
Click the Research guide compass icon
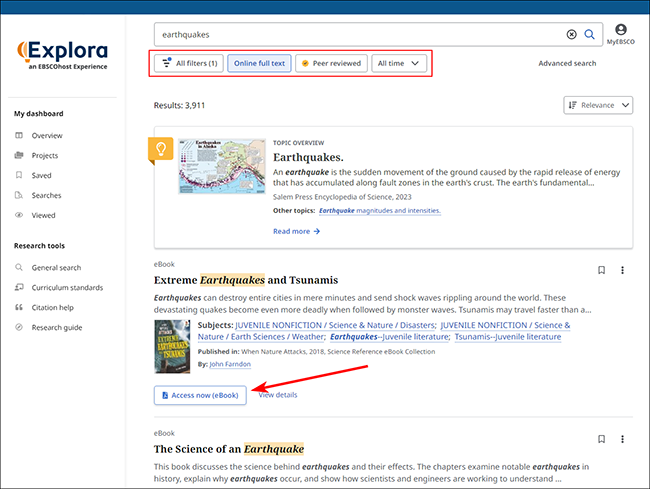[x=19, y=327]
